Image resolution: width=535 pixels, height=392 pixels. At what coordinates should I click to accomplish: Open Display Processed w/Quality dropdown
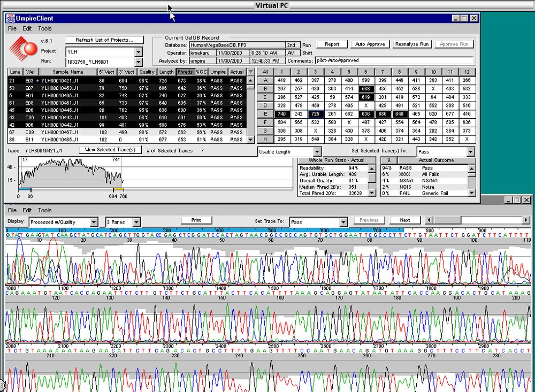click(94, 222)
